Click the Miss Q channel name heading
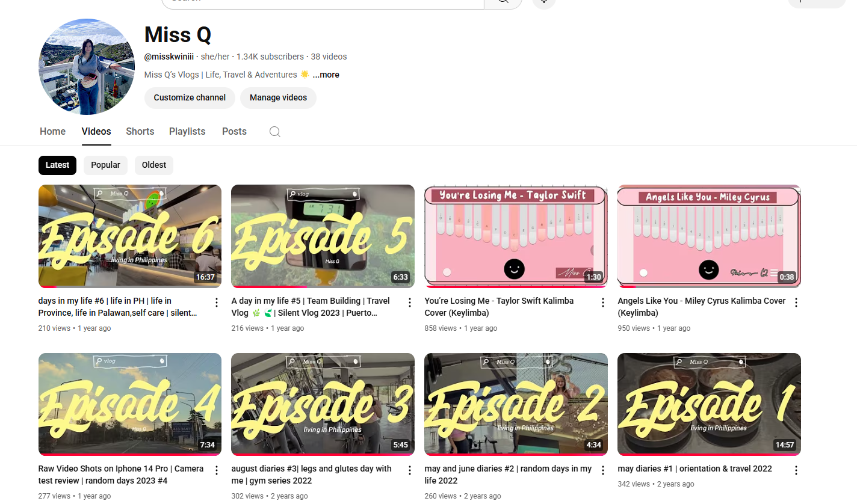Screen dimensions: 857x504 (178, 35)
